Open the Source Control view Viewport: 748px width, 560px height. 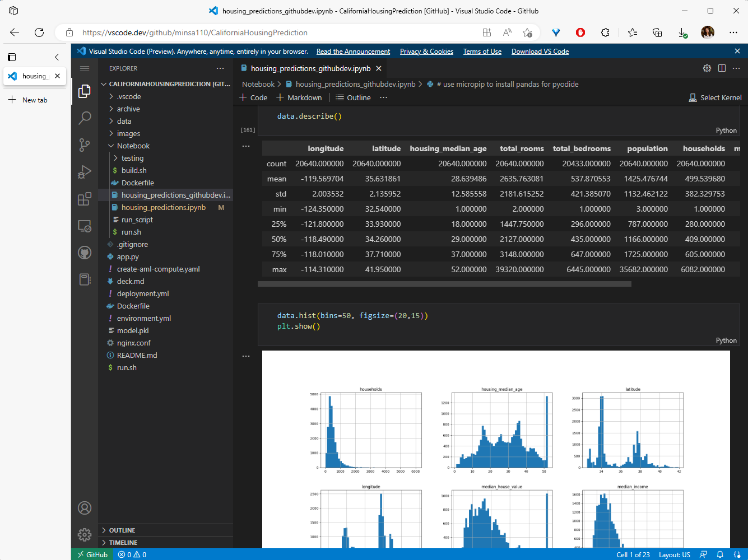pos(84,144)
